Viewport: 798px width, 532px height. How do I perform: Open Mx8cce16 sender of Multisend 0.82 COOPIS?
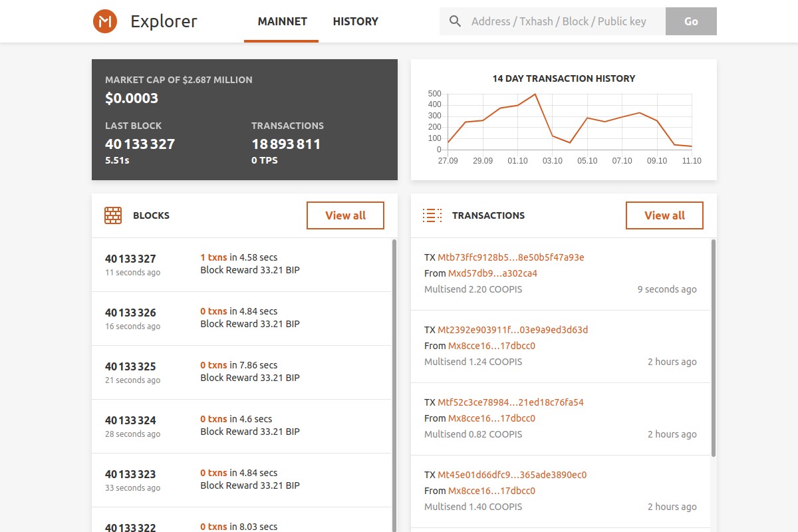[x=491, y=418]
